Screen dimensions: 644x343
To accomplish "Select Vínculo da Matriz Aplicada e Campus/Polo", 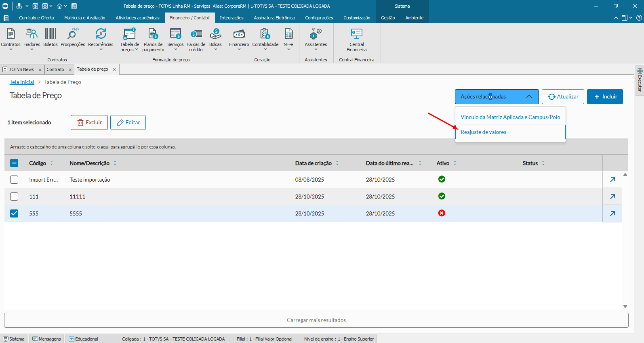I will [510, 117].
